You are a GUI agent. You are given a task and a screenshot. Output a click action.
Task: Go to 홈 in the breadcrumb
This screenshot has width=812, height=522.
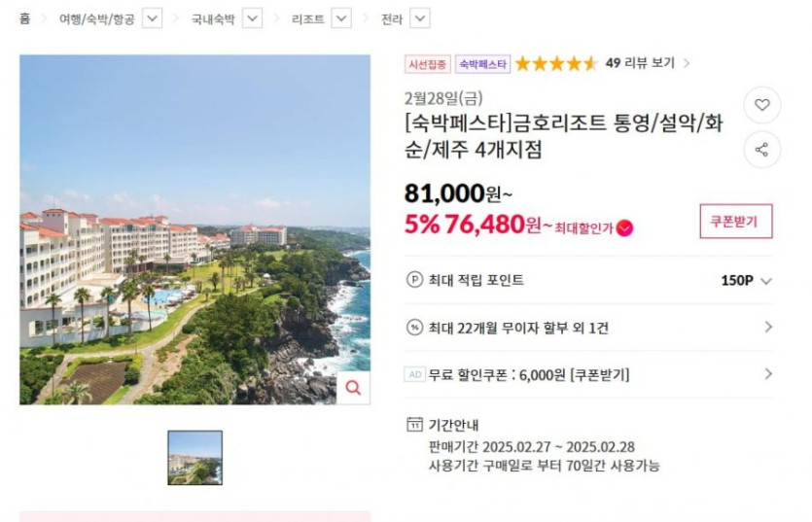[24, 18]
